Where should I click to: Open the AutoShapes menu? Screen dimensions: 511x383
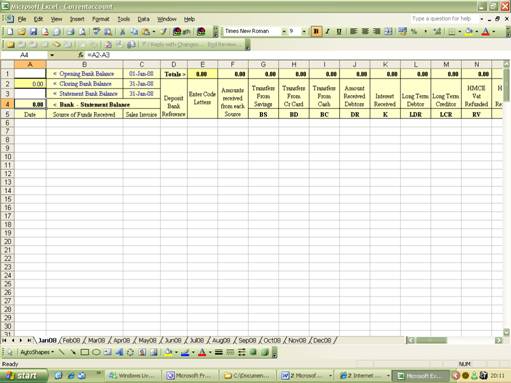point(37,352)
